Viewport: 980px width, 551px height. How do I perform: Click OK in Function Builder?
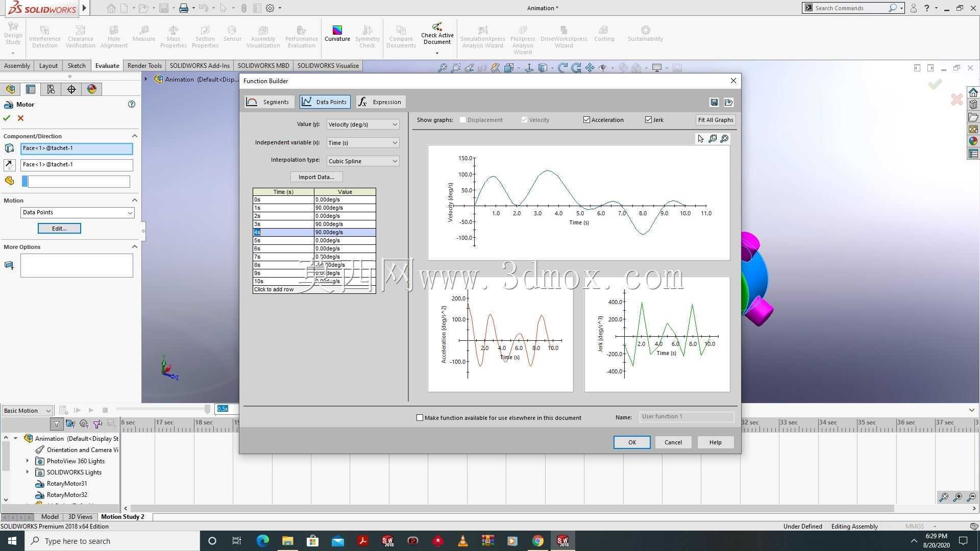632,442
